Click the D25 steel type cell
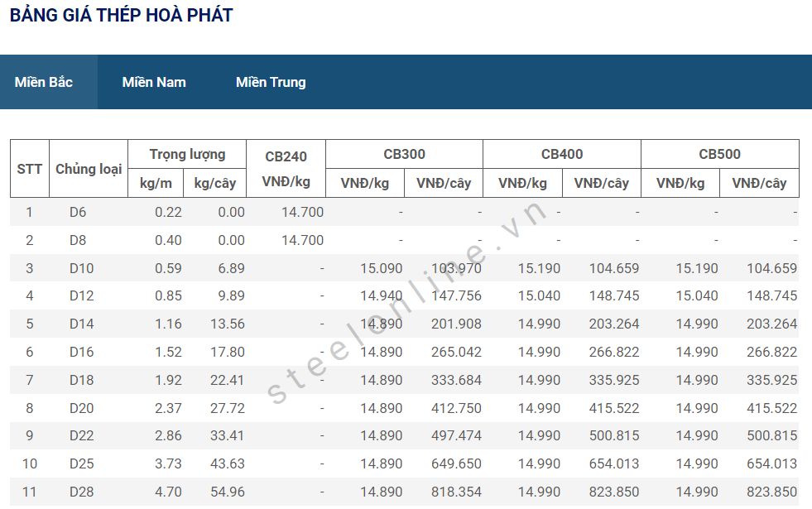The height and width of the screenshot is (509, 812). (x=82, y=463)
